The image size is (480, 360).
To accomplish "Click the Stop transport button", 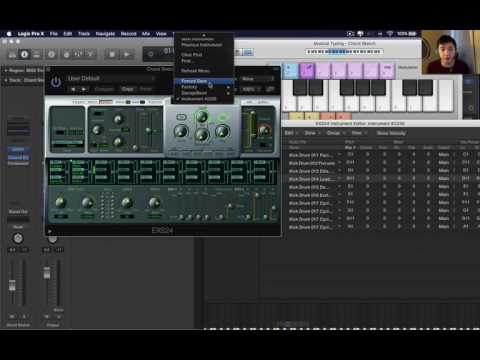I will (x=112, y=54).
